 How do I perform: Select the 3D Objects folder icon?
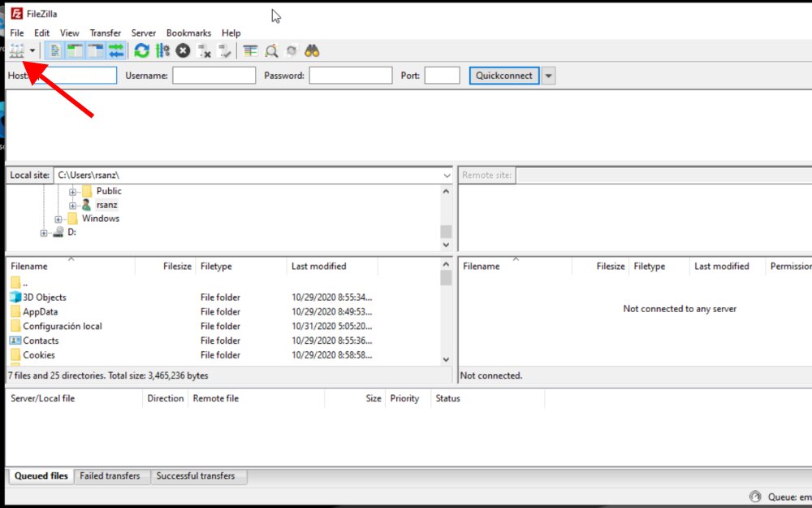(15, 297)
